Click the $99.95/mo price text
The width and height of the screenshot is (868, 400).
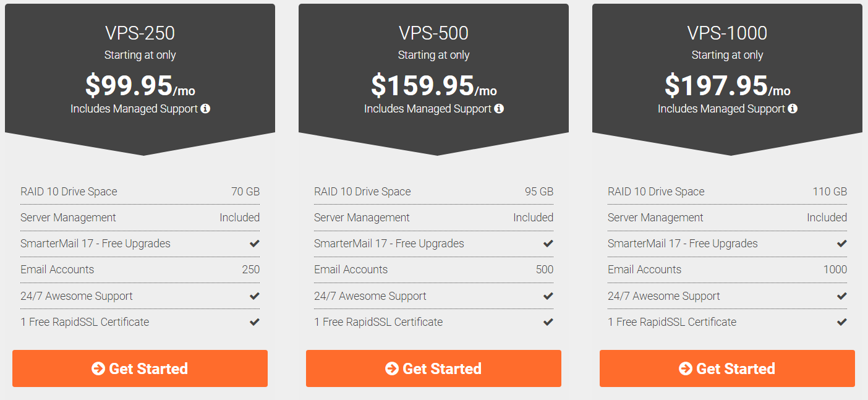[x=140, y=86]
